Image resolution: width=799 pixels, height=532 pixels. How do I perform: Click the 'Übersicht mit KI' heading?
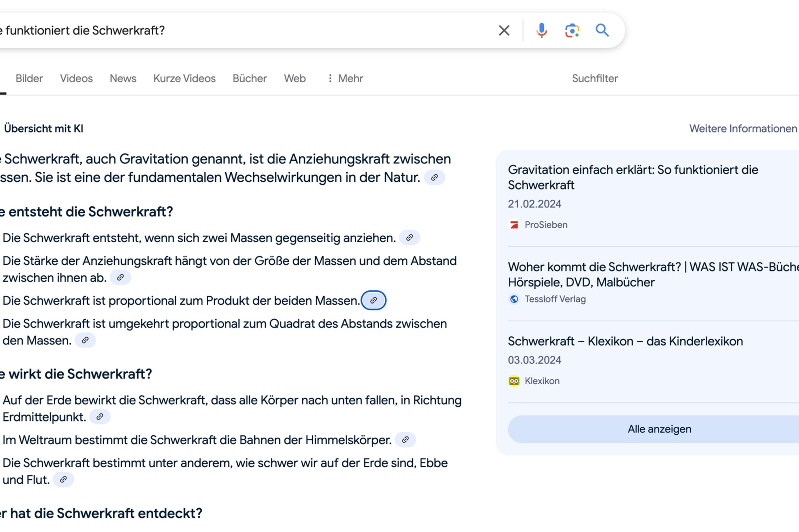pos(44,128)
